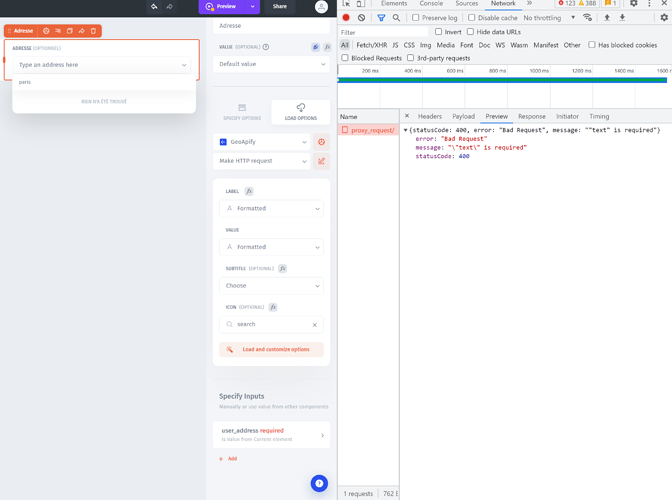The image size is (672, 500).
Task: Click the purple Preview button
Action: click(222, 6)
